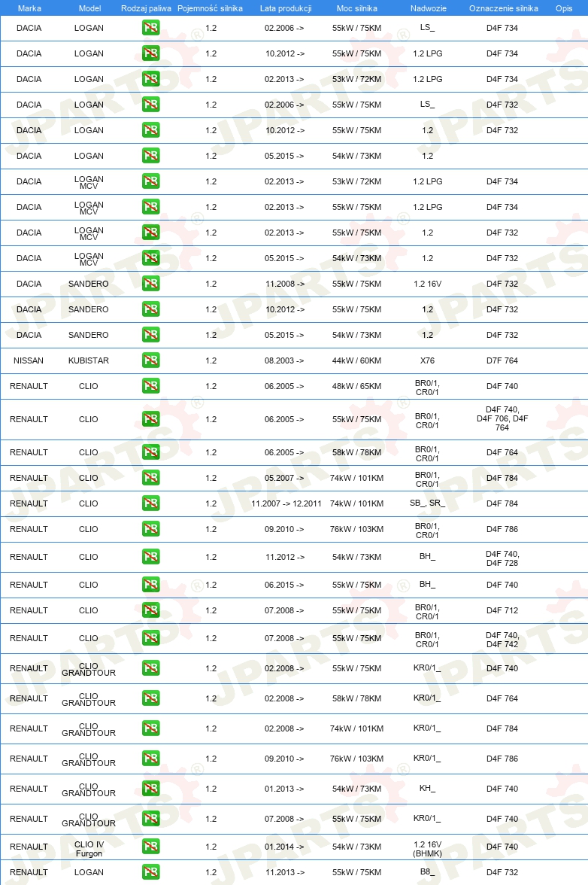This screenshot has height=885, width=588.
Task: Click fuel icon in CLIO 11.2007 -> 12.2011 row
Action: click(150, 503)
